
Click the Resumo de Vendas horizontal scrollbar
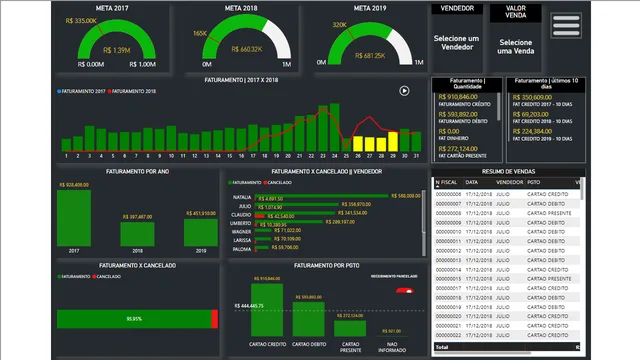(x=482, y=353)
